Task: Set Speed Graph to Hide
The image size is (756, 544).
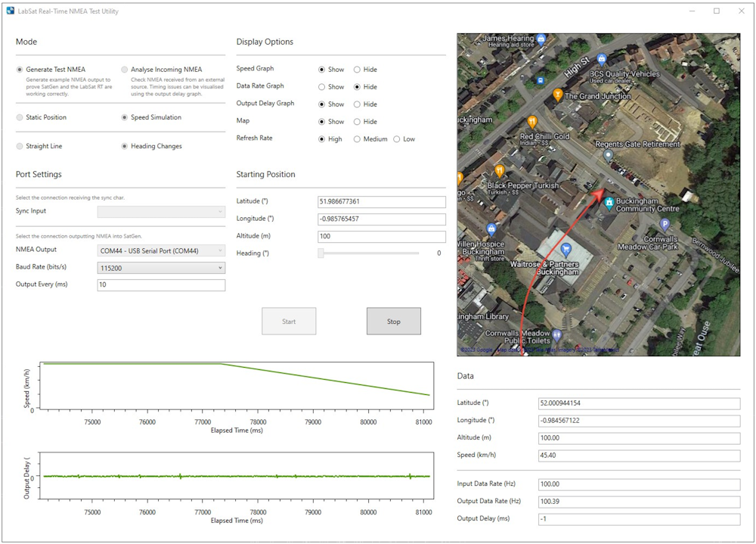Action: (x=357, y=70)
